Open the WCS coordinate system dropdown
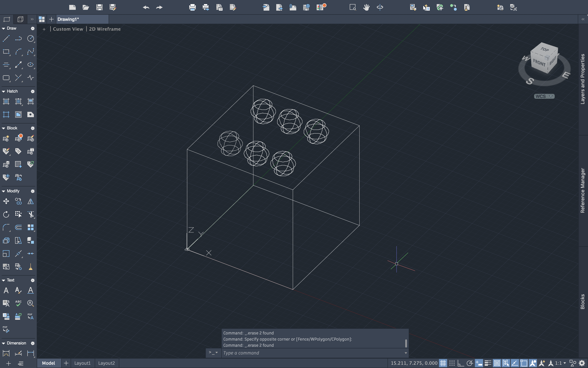 pos(544,96)
